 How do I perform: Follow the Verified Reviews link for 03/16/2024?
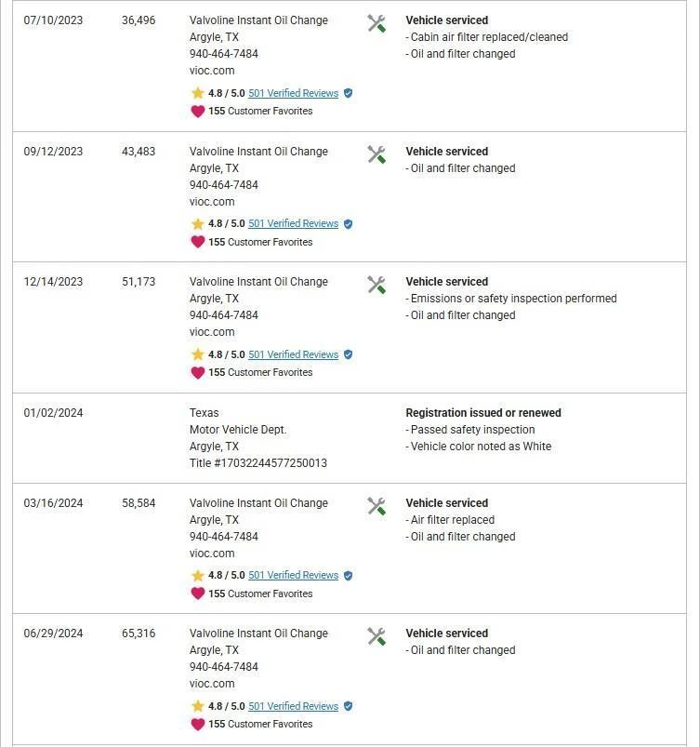pos(293,575)
